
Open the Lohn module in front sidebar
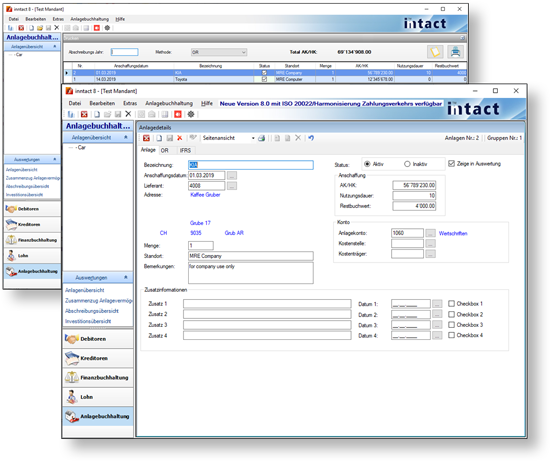click(98, 397)
